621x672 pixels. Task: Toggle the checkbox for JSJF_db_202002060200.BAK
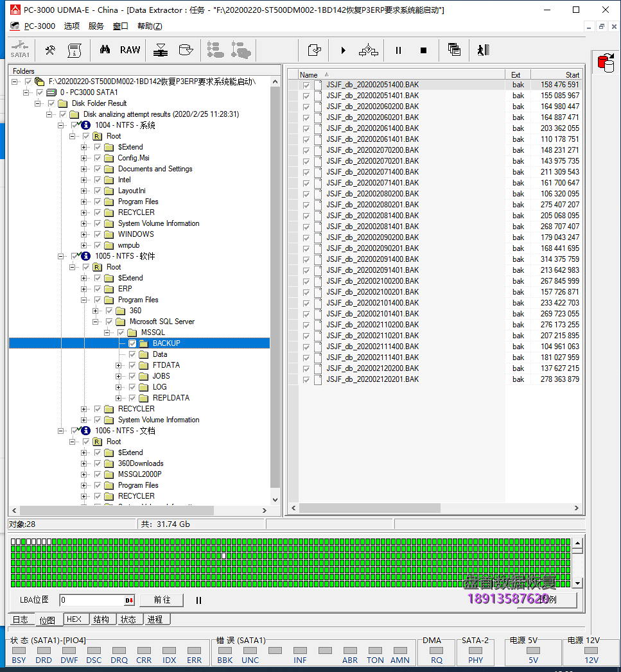click(306, 107)
